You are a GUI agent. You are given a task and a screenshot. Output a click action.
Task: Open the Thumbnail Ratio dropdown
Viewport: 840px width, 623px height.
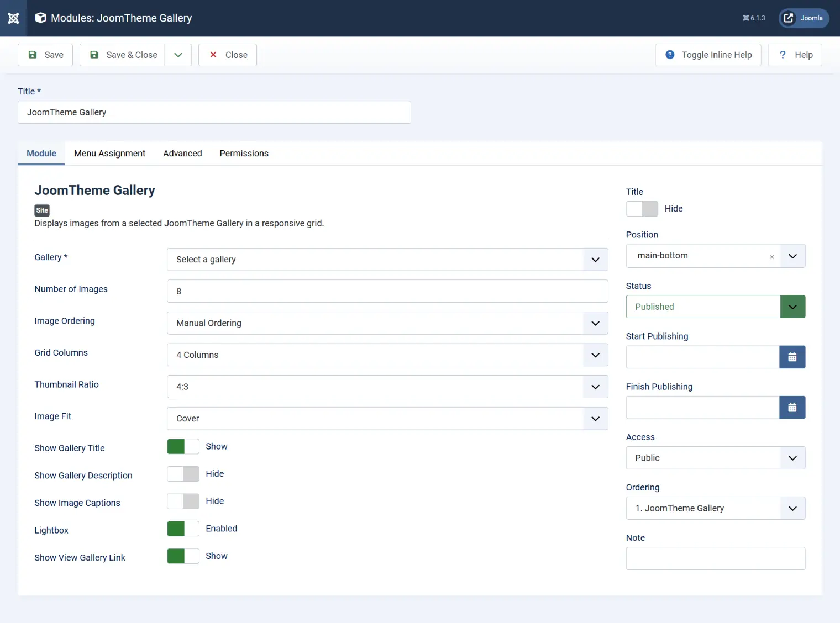(x=387, y=387)
